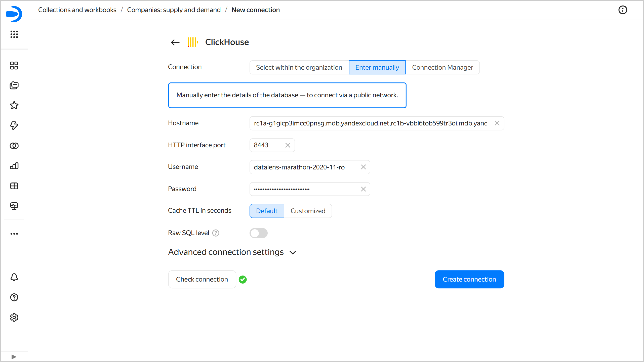Open charts bar icon in sidebar
644x362 pixels.
14,166
